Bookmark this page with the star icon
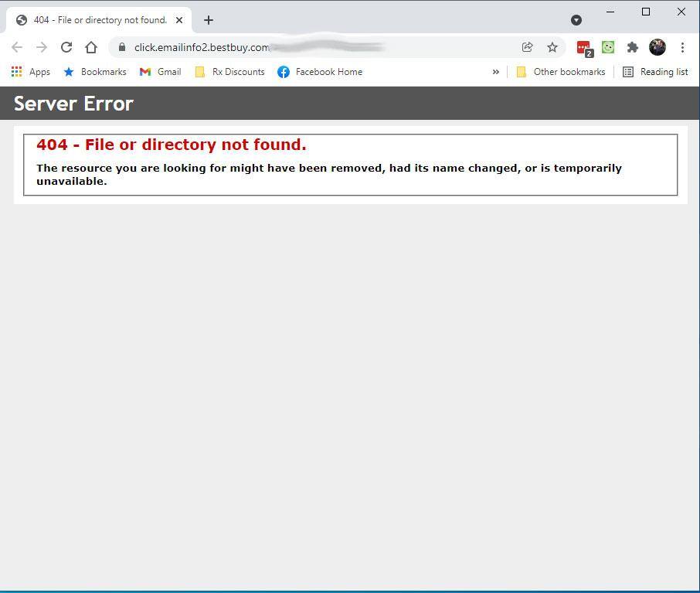Screen dimensions: 700x593 click(552, 47)
